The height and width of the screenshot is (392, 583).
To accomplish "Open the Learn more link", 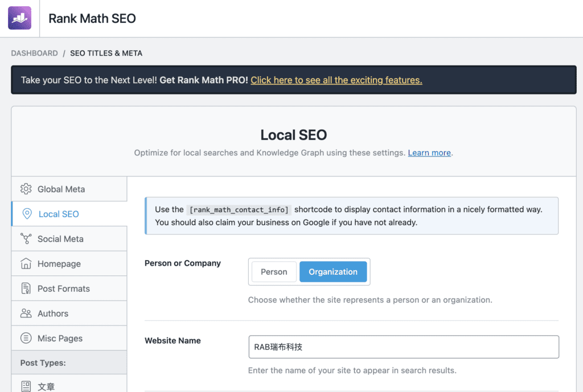I will click(429, 152).
